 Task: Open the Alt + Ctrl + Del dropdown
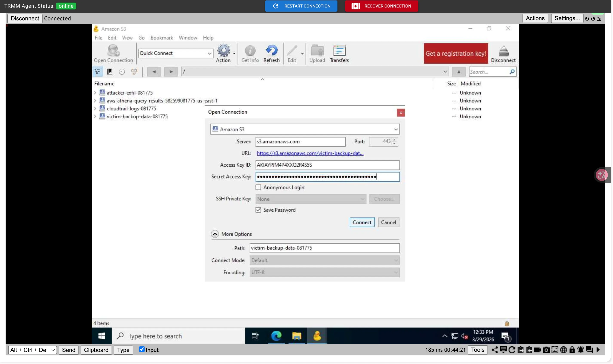click(32, 350)
